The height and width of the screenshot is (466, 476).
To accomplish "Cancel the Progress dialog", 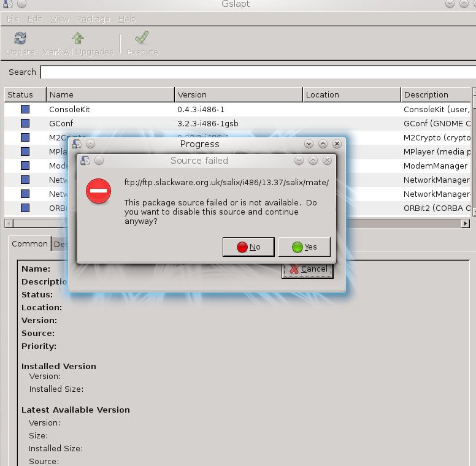I will coord(307,269).
